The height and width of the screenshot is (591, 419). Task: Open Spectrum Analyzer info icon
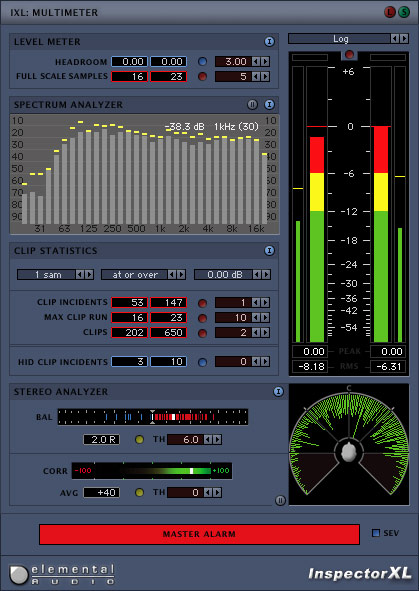[x=269, y=104]
